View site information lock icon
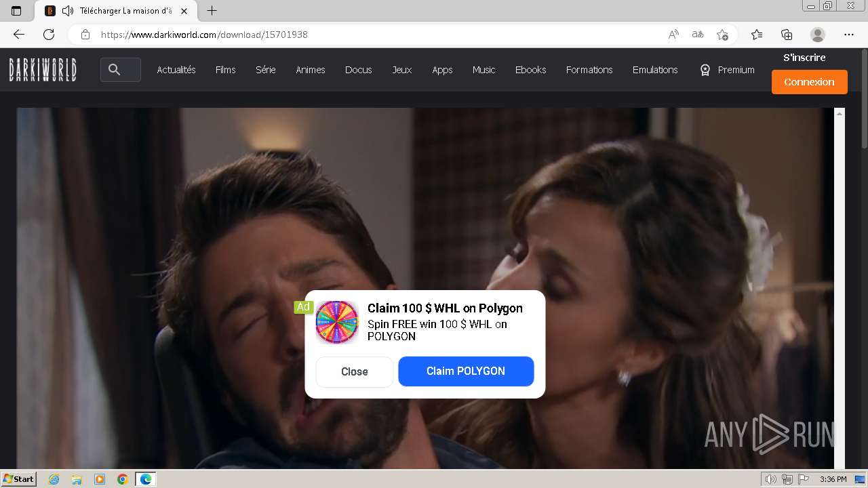The height and width of the screenshot is (488, 868). 85,35
